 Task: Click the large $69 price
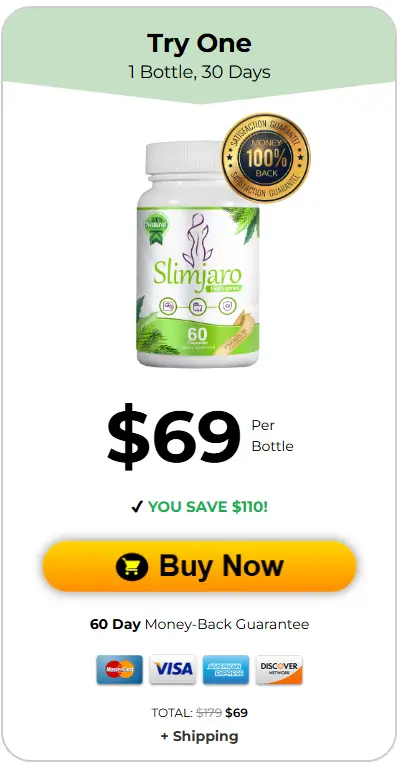click(x=174, y=436)
